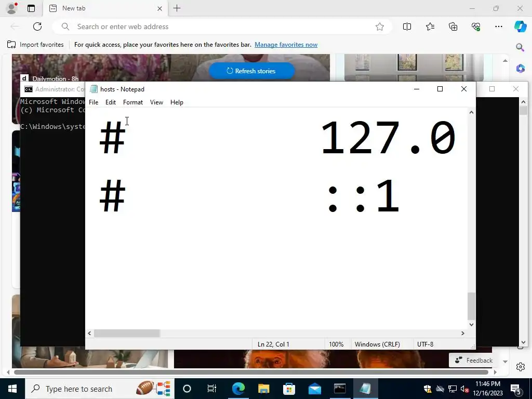Open the Edge profile avatar
This screenshot has width=532, height=399.
click(12, 8)
